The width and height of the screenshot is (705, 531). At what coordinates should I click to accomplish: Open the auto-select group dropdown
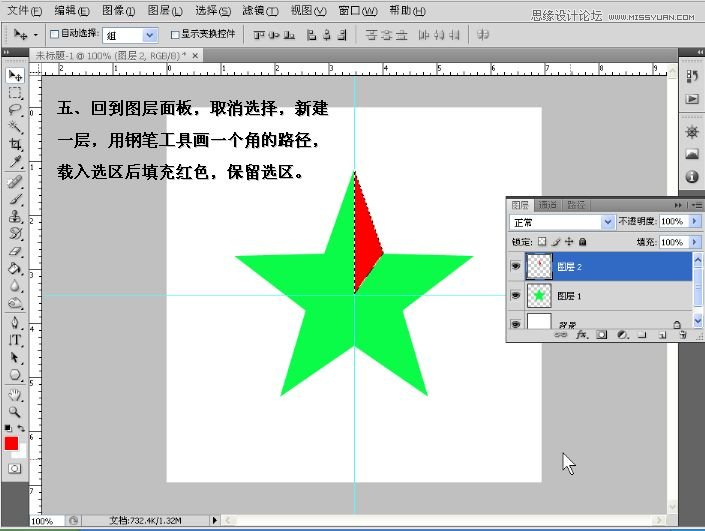[x=150, y=35]
